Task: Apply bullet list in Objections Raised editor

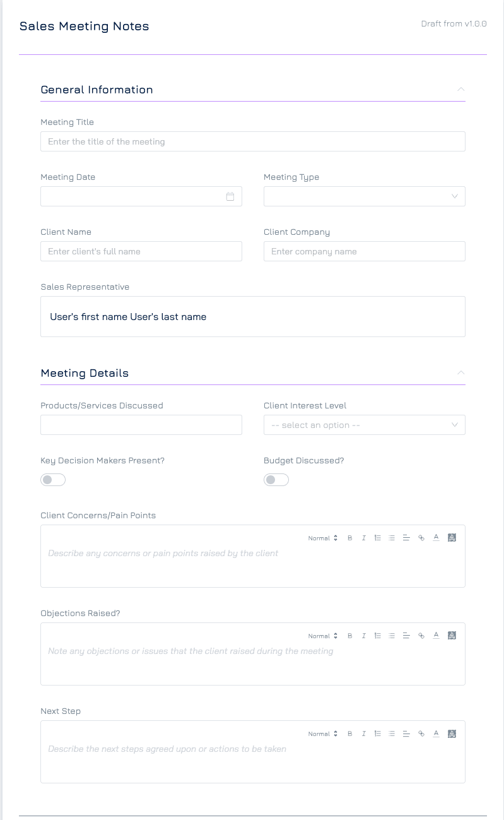Action: 392,636
